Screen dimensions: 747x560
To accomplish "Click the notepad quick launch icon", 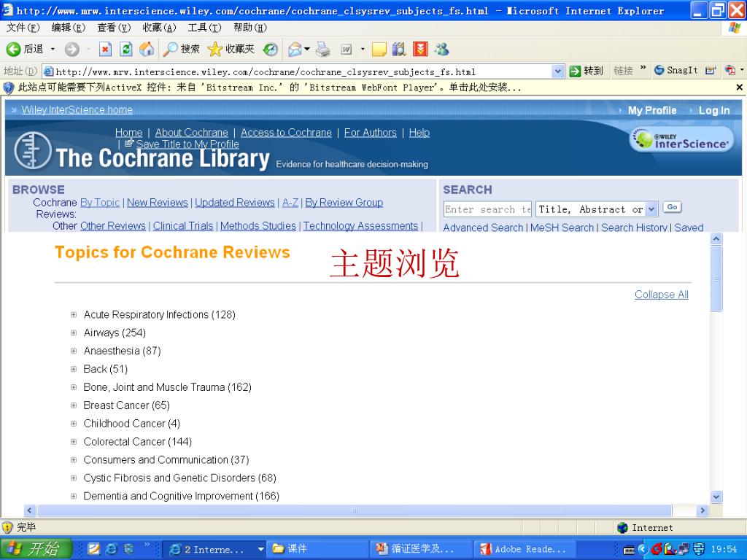I will [94, 549].
